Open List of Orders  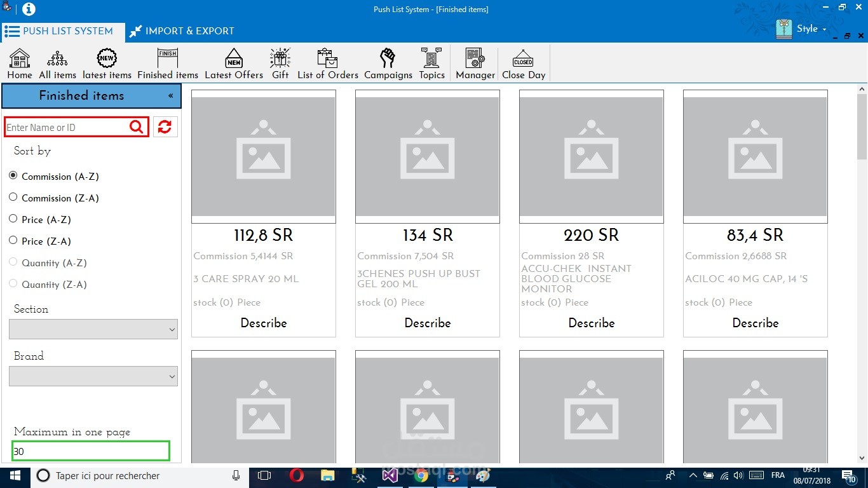[328, 64]
